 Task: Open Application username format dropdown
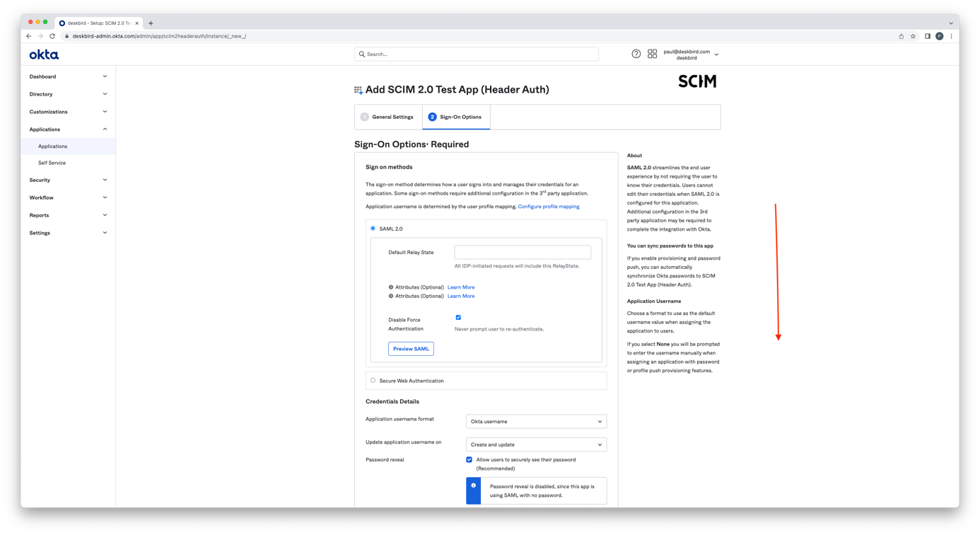click(x=536, y=422)
